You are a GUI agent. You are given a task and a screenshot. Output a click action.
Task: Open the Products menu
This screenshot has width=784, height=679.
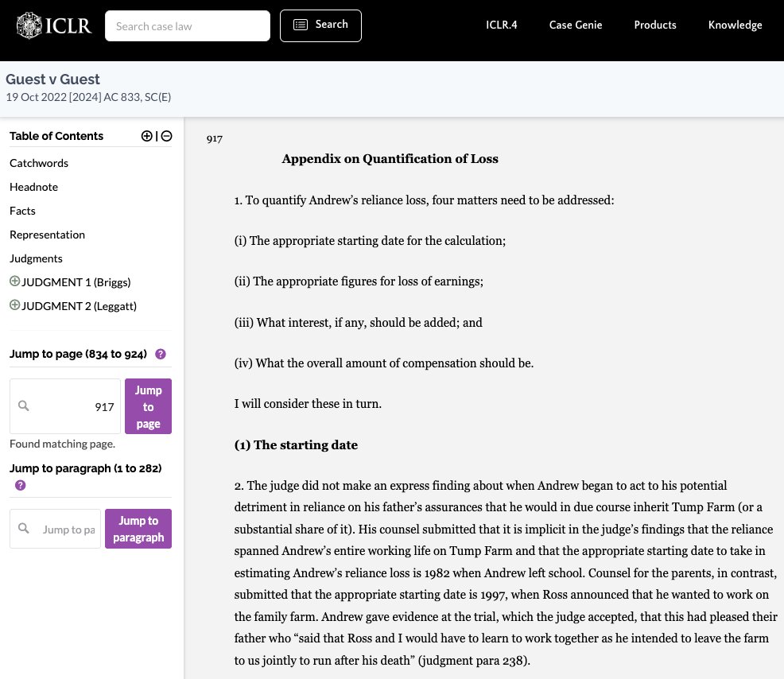(655, 25)
